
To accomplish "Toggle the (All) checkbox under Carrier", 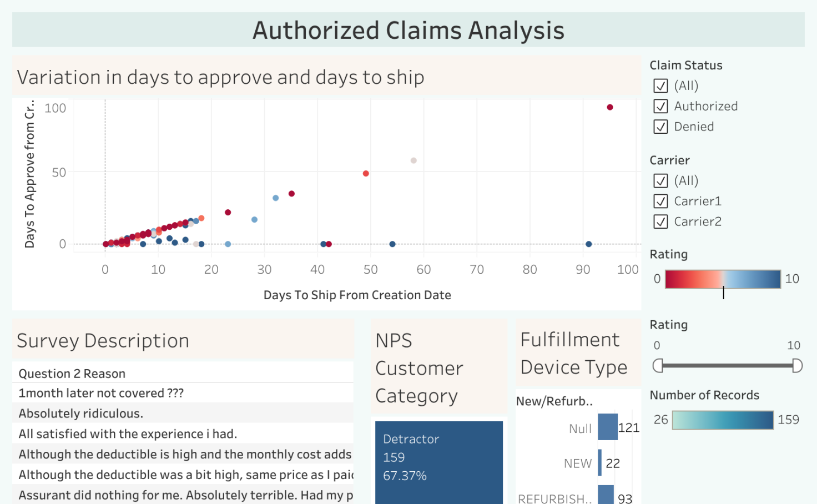I will (660, 180).
